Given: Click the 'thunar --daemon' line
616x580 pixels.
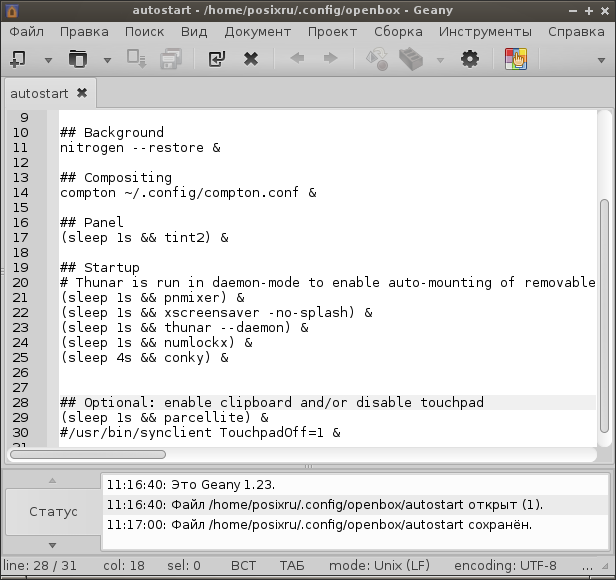Looking at the screenshot, I should [x=184, y=328].
